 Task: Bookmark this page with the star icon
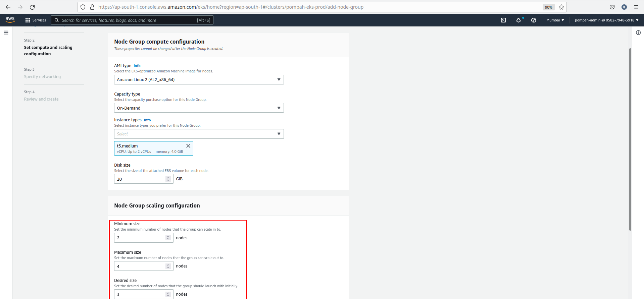561,7
